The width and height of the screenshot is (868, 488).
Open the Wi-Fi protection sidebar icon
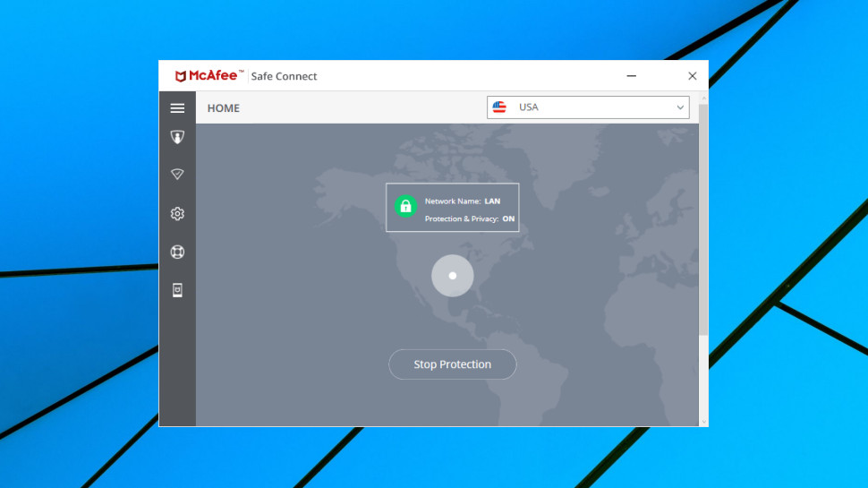click(x=177, y=175)
